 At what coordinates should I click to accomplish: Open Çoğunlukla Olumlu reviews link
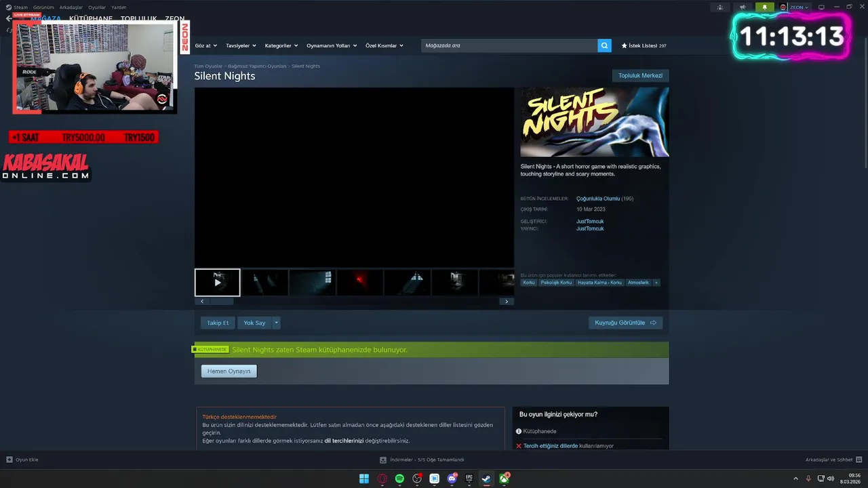pyautogui.click(x=598, y=199)
